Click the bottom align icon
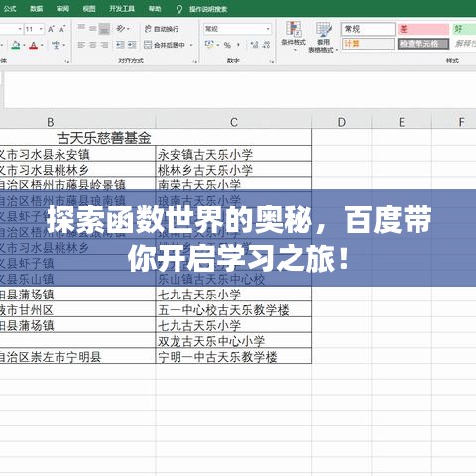The width and height of the screenshot is (476, 476). [104, 29]
